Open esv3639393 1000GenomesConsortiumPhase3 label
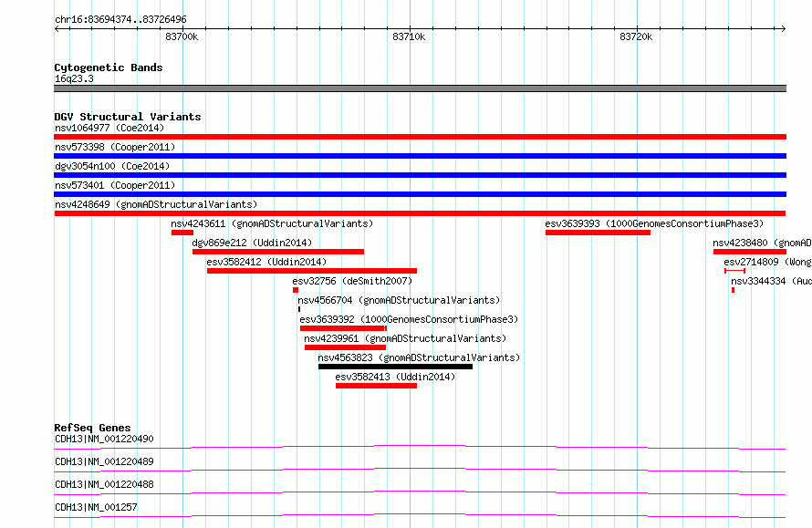The height and width of the screenshot is (528, 812). point(654,223)
